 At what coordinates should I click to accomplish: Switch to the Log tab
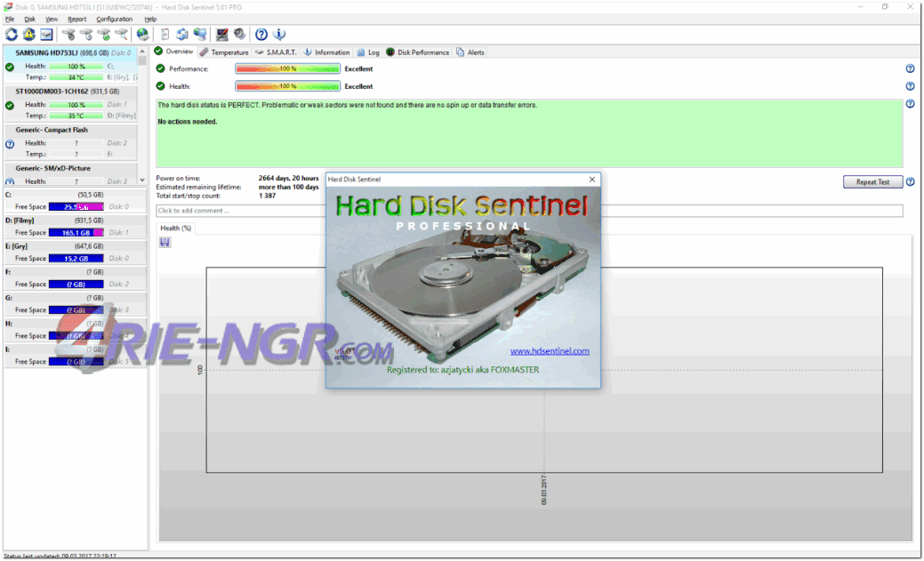coord(368,52)
